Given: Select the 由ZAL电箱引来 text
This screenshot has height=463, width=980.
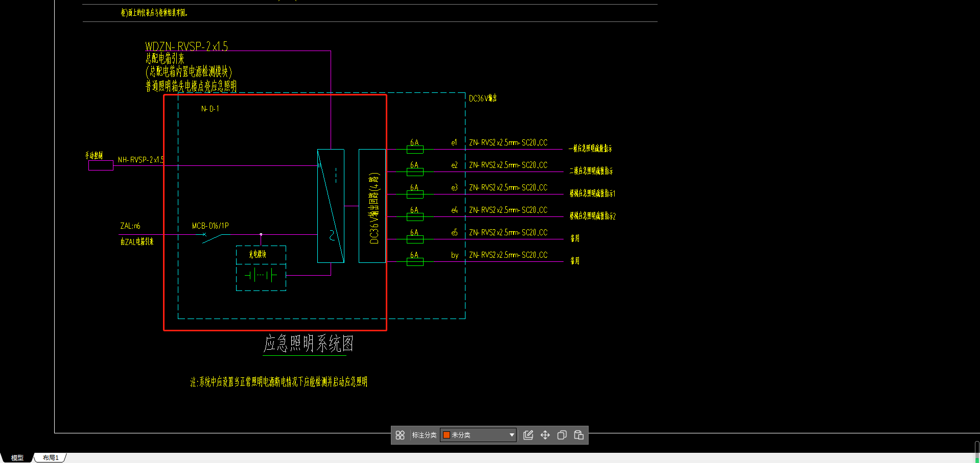Looking at the screenshot, I should click(x=137, y=241).
